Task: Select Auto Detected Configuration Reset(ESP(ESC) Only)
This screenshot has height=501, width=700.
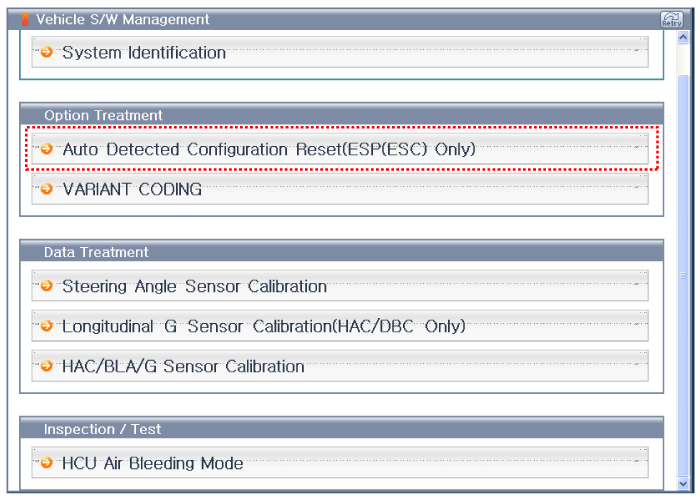Action: (x=268, y=150)
